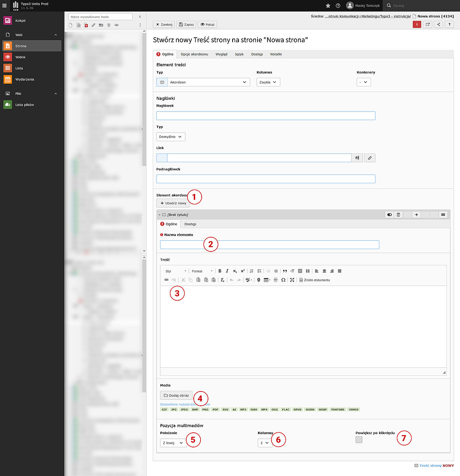Maximize the editor with fullscreen icon
The image size is (460, 476).
[292, 280]
